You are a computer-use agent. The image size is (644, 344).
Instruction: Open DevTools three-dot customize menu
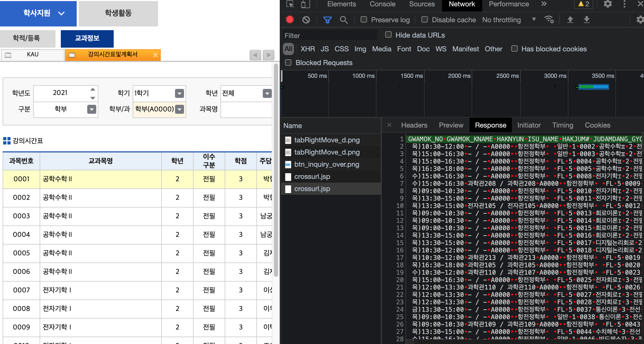624,4
